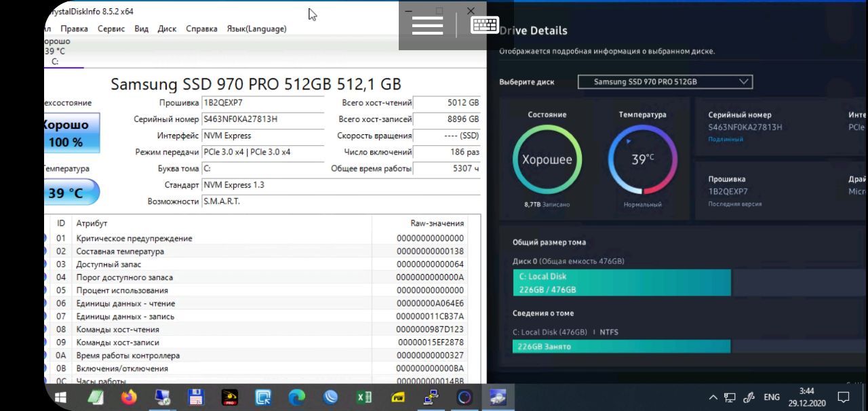Open the black PRO app taskbar icon
Image resolution: width=868 pixels, height=411 pixels.
(230, 397)
